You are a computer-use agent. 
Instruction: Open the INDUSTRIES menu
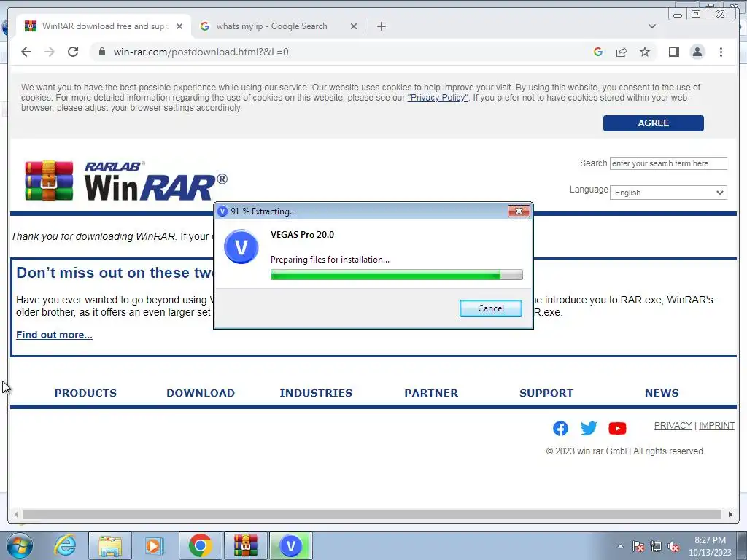316,393
